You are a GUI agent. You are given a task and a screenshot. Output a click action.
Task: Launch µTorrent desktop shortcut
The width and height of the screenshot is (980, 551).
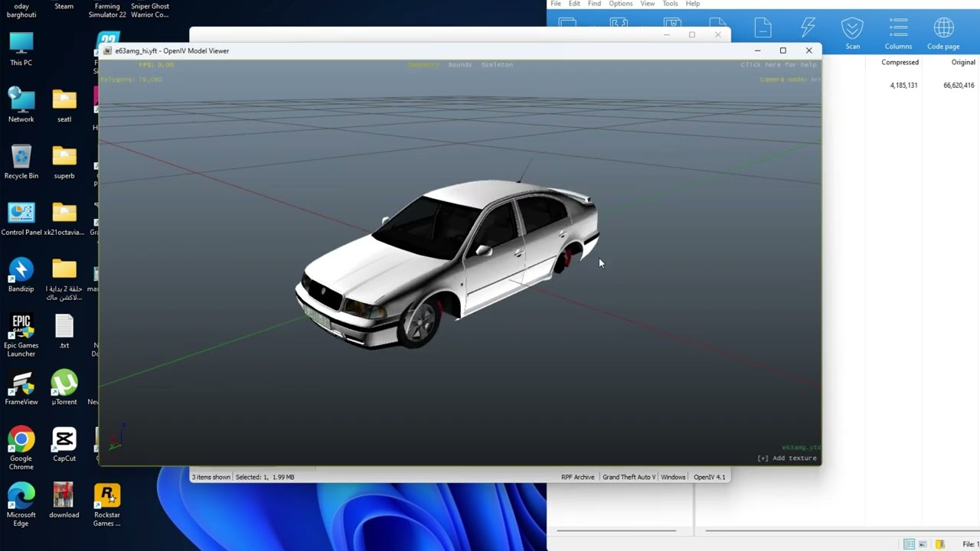coord(64,388)
